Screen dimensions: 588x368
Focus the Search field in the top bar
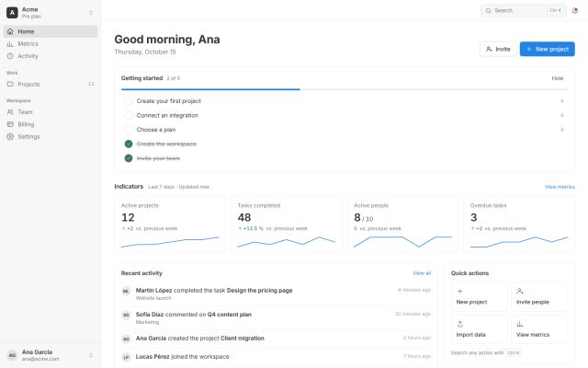524,10
